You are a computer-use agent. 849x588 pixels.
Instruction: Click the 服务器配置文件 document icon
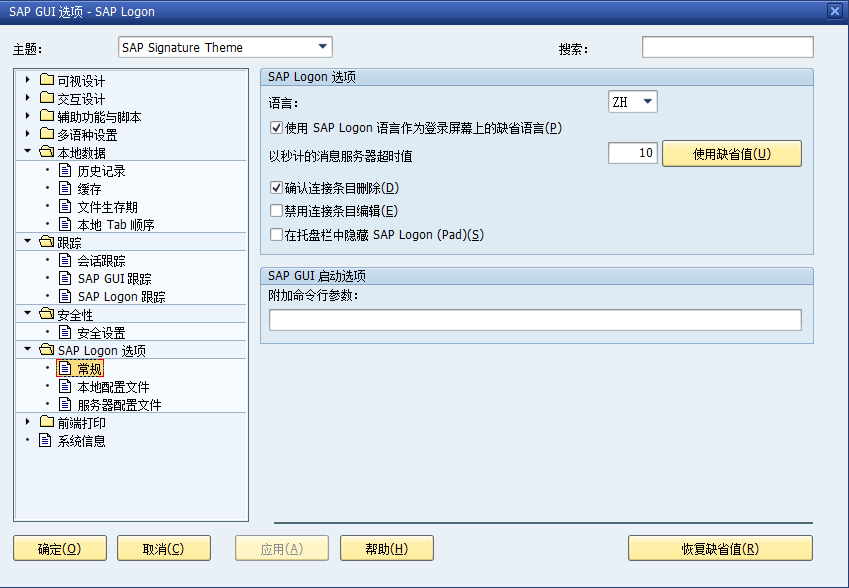coord(65,404)
